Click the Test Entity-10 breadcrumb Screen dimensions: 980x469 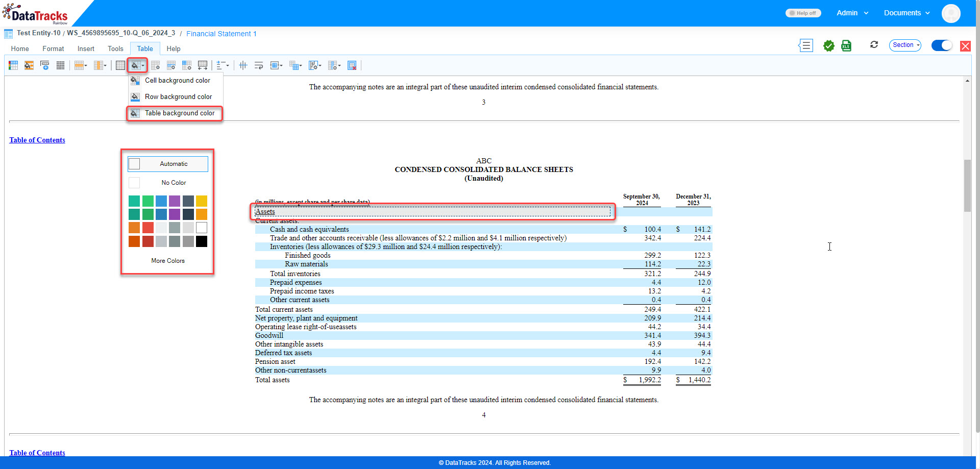[38, 33]
